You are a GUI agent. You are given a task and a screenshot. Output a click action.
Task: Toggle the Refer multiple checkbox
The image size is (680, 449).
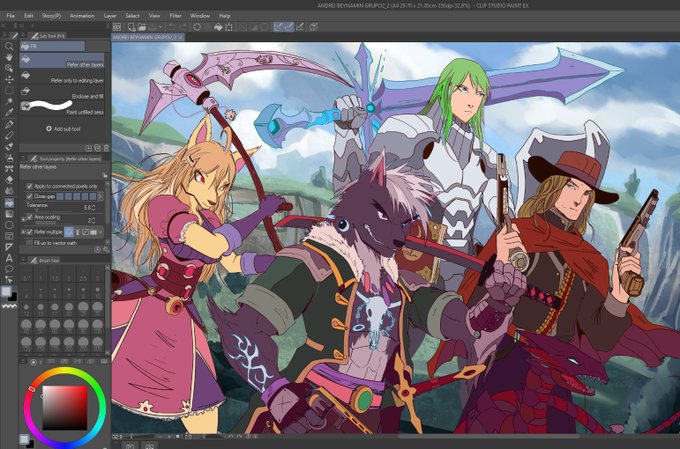tap(29, 232)
